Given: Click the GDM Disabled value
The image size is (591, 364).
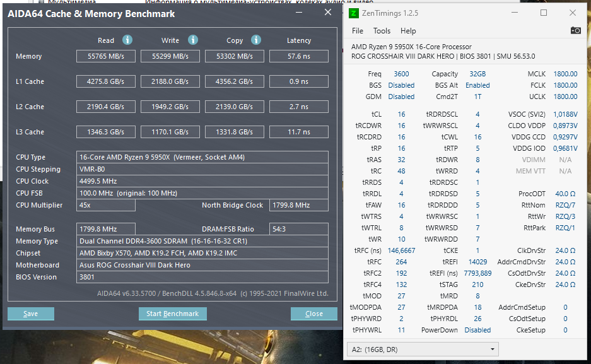Looking at the screenshot, I should 401,97.
